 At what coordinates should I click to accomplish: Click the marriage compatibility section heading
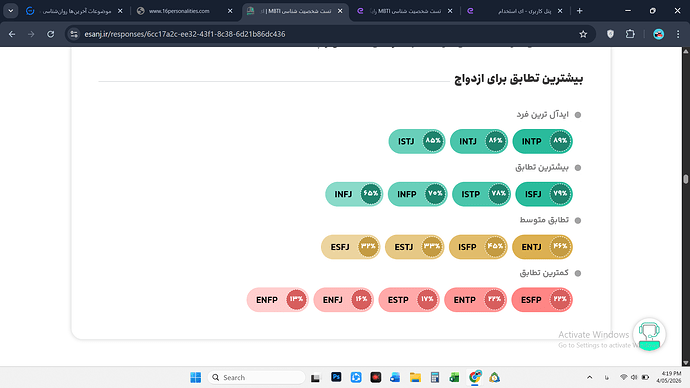(x=518, y=79)
